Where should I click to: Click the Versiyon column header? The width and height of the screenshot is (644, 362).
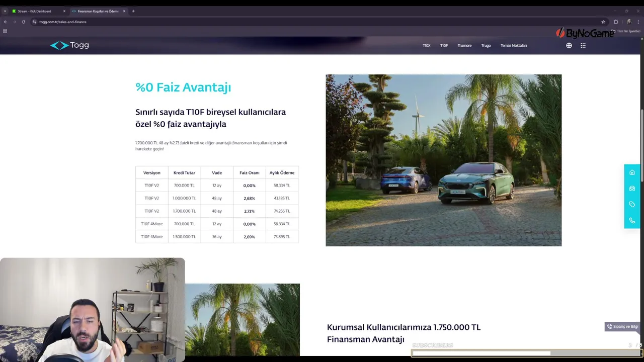(152, 172)
